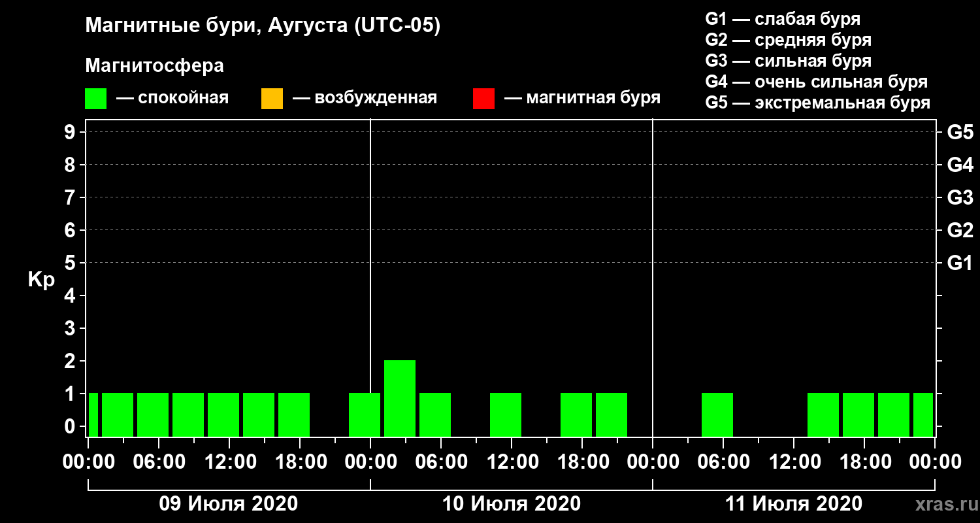Click the "G3 — сильная буря" line
The width and height of the screenshot is (980, 523).
coord(788,61)
